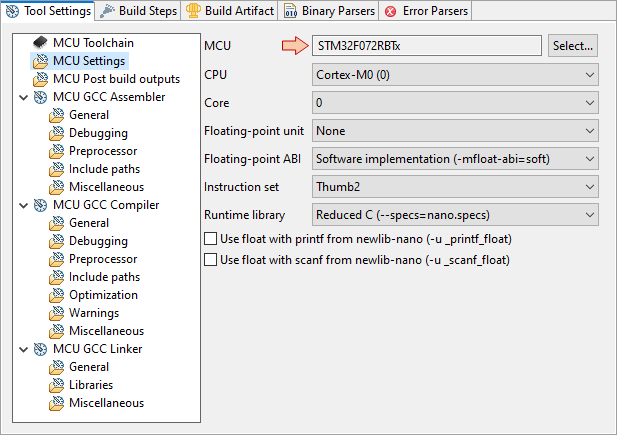Open the Runtime library dropdown
This screenshot has height=435, width=617.
(455, 215)
